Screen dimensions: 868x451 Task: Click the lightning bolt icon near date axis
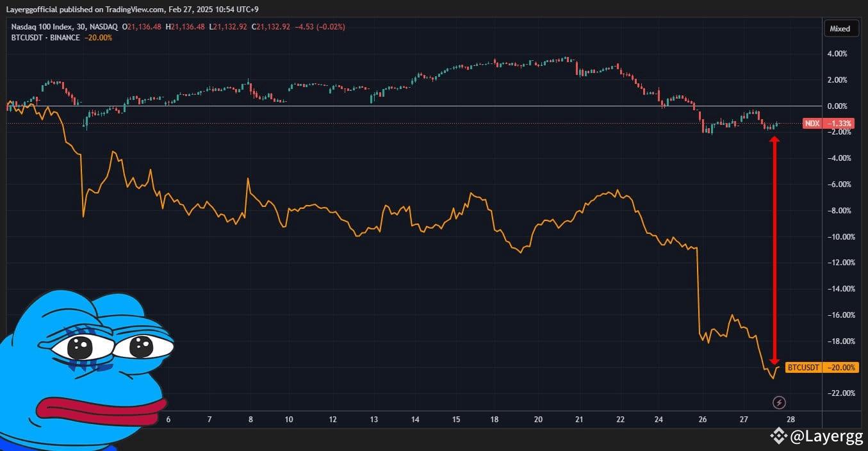click(780, 402)
